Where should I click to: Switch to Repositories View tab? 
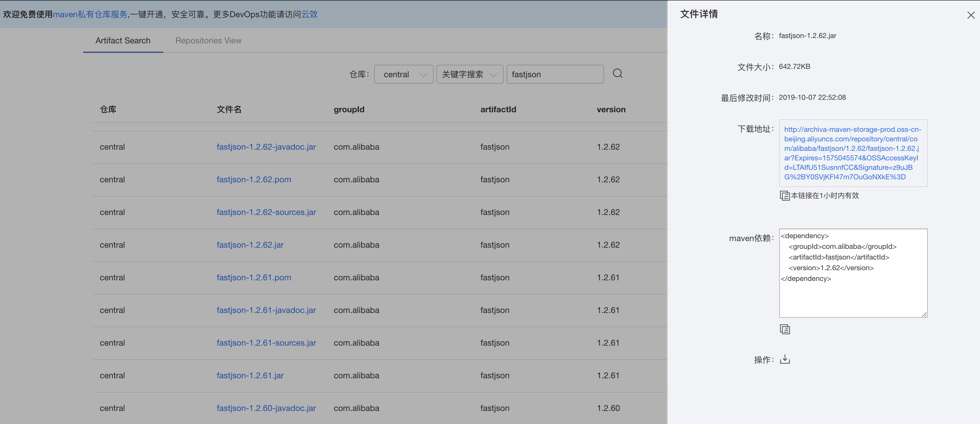(208, 41)
